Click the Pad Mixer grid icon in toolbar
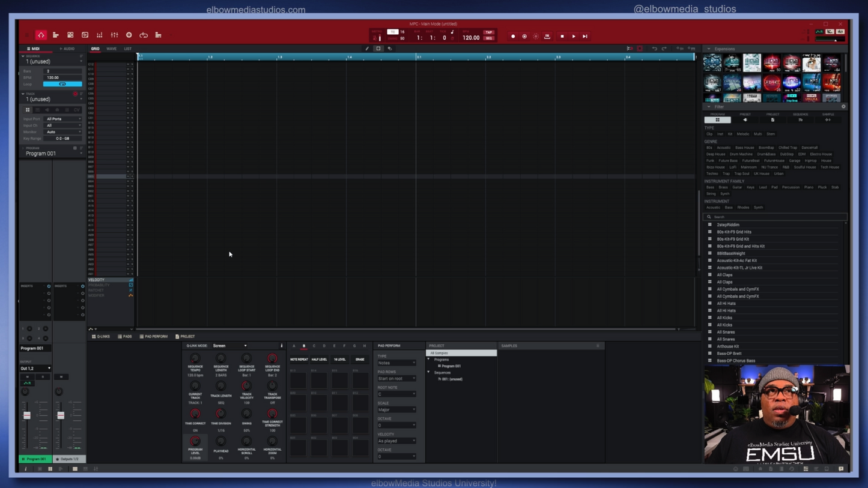 coord(70,35)
